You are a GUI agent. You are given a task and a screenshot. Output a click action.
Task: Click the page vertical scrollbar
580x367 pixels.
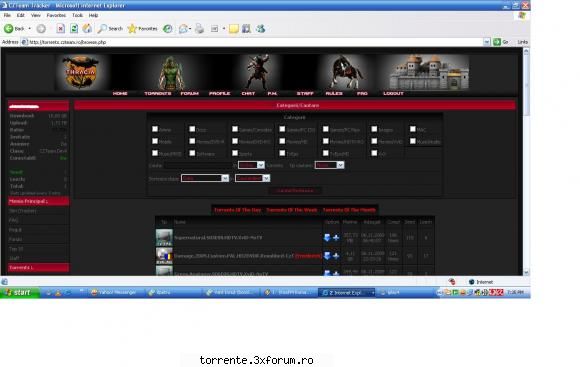[526, 162]
